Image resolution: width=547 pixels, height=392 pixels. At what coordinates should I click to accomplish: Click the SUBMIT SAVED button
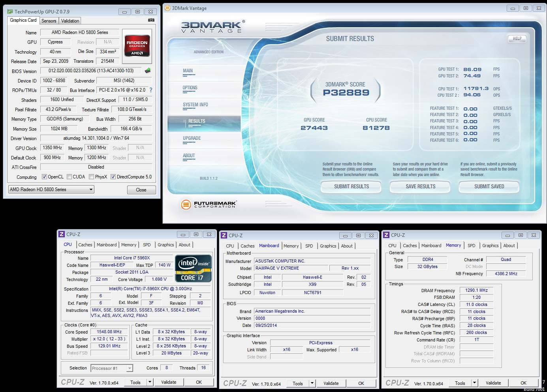(489, 187)
